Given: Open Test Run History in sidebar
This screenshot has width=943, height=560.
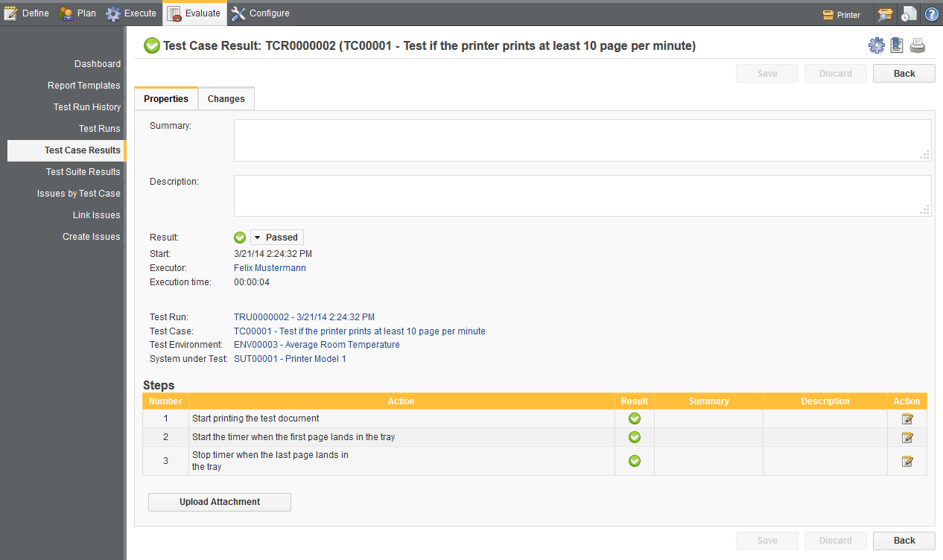Looking at the screenshot, I should tap(87, 107).
